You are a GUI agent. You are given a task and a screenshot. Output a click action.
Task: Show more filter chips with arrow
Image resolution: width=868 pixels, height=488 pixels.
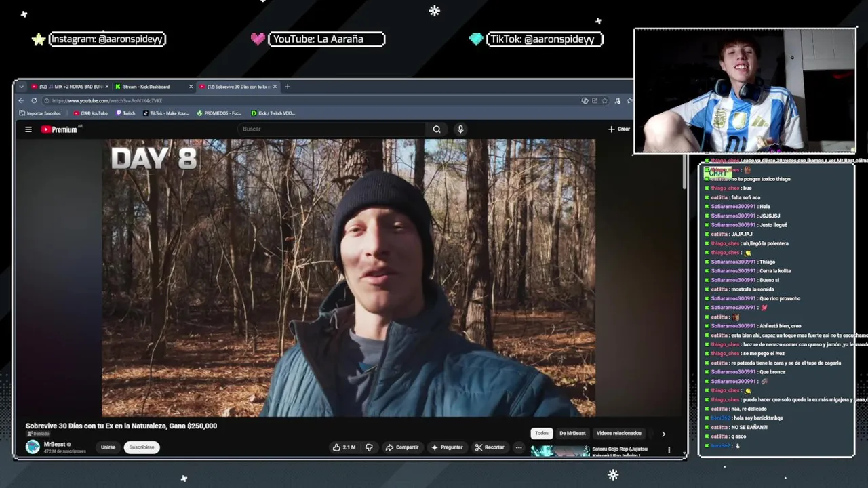663,434
